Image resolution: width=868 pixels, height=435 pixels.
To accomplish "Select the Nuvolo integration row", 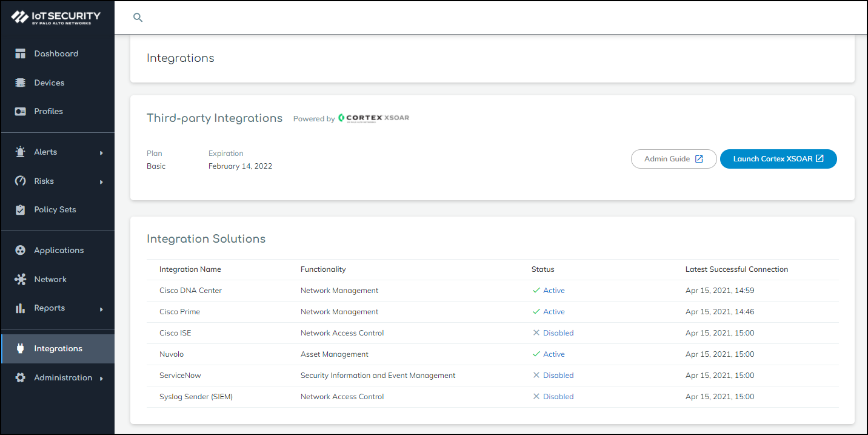I will [x=171, y=354].
